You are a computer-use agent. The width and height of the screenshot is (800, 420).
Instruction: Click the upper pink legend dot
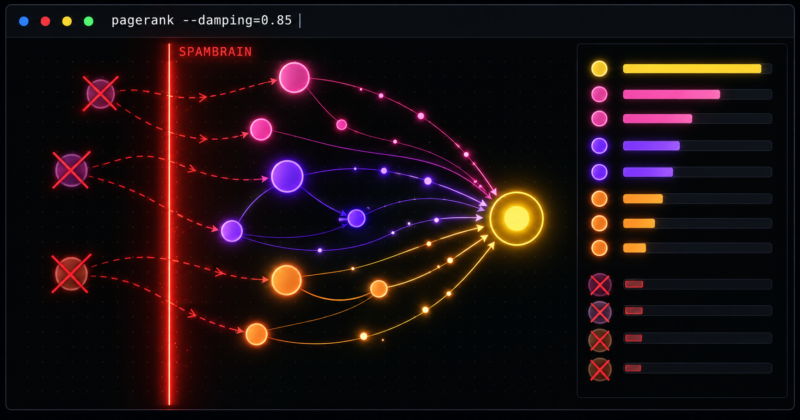(599, 94)
